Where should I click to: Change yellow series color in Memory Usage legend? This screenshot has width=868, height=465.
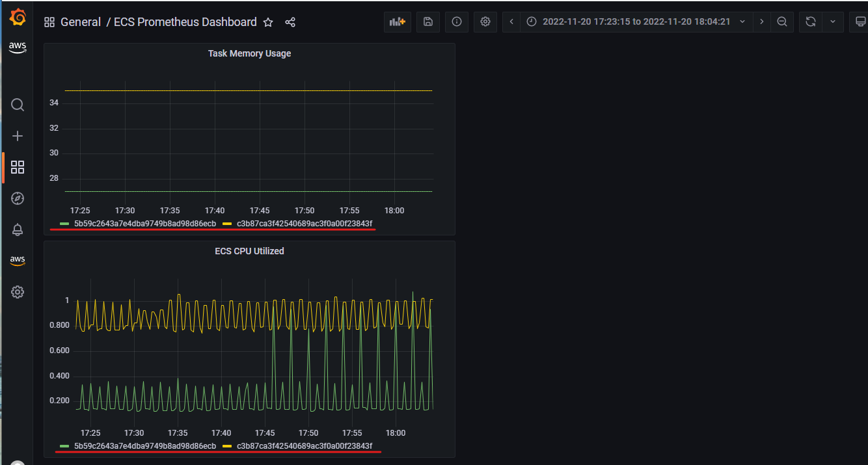pos(227,224)
